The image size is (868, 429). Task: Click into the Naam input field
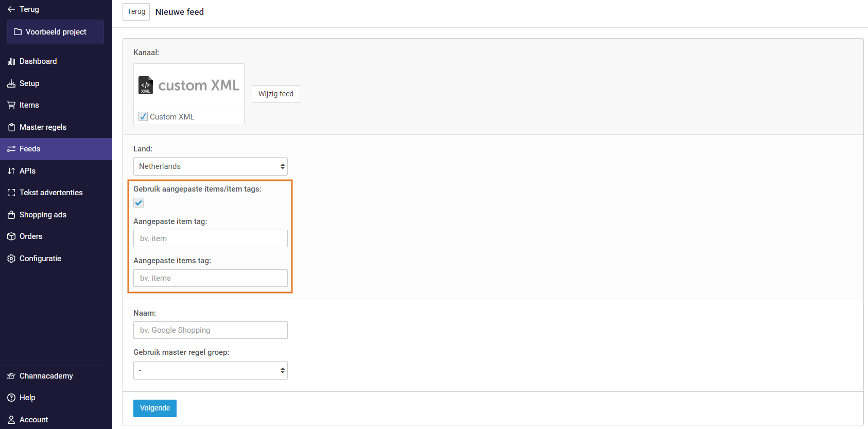tap(210, 330)
